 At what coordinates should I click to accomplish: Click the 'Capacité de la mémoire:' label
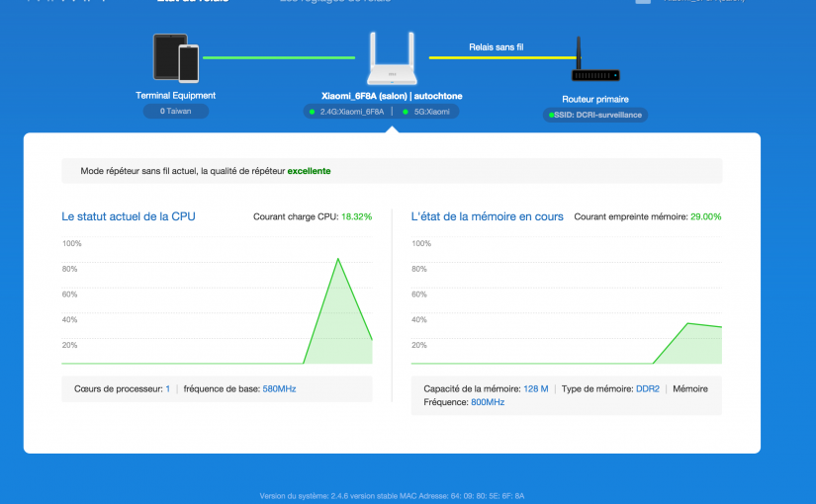(472, 389)
